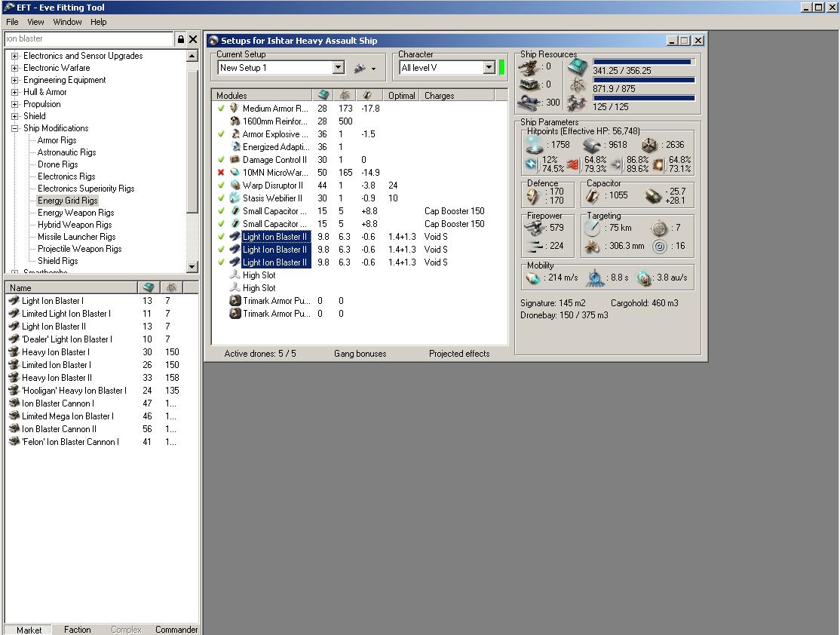Click the capacitor column header icon in Modules

tap(367, 95)
